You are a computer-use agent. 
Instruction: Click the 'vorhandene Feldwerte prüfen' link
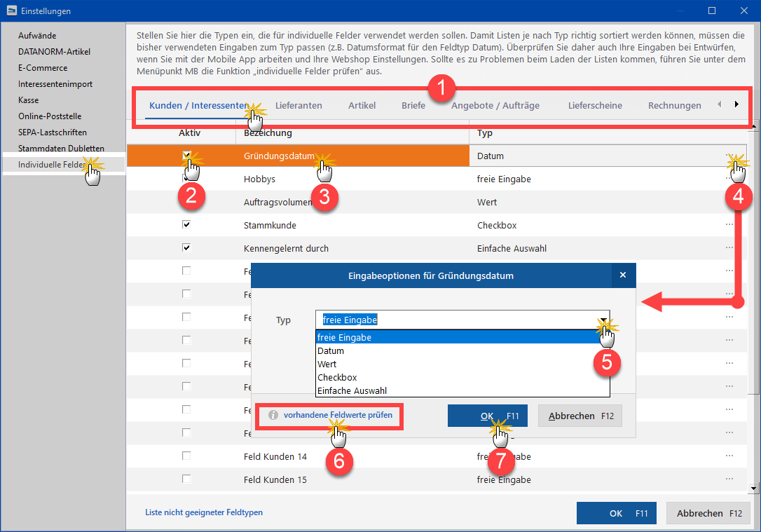point(338,415)
